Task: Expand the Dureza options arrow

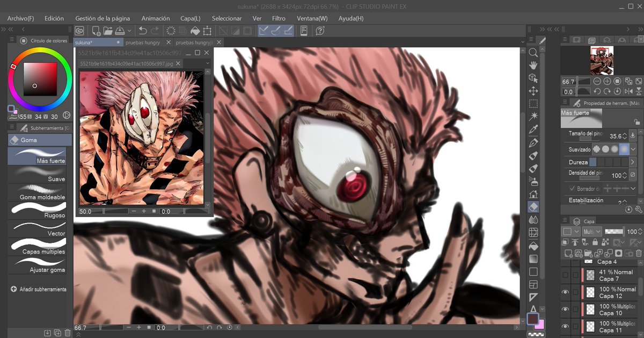Action: tap(632, 162)
